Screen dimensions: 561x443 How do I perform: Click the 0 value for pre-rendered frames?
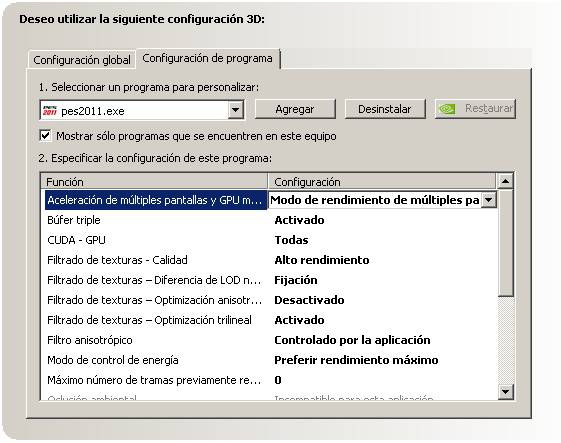point(278,380)
